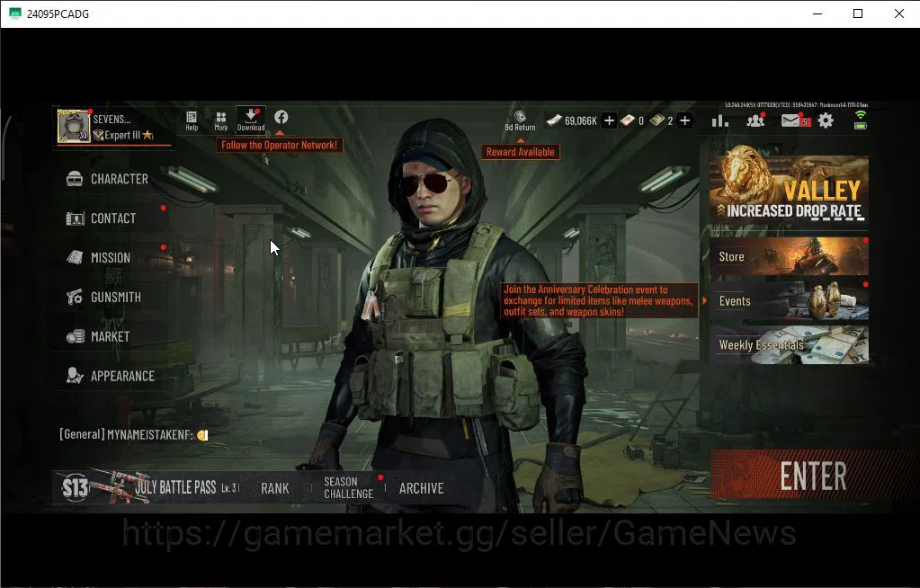Image resolution: width=920 pixels, height=588 pixels.
Task: Open the SEASON CHALLENGE tab
Action: point(349,487)
